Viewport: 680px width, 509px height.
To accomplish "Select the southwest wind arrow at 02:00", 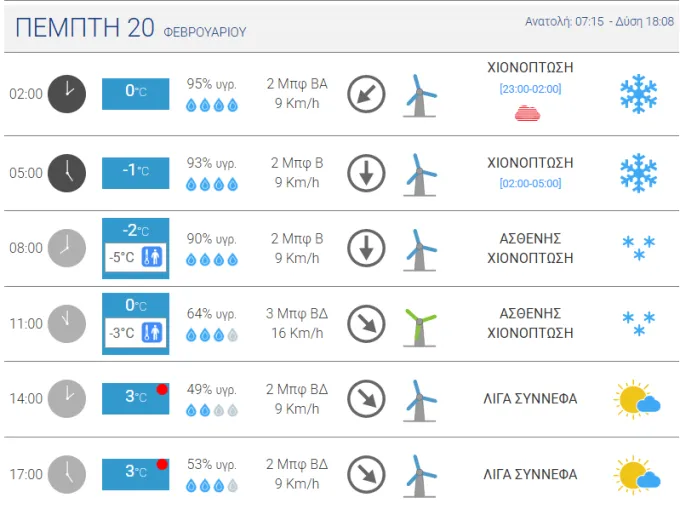I will point(366,94).
